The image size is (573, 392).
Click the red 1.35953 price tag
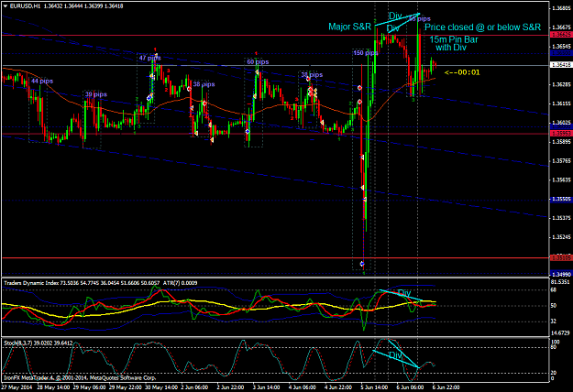(x=561, y=134)
